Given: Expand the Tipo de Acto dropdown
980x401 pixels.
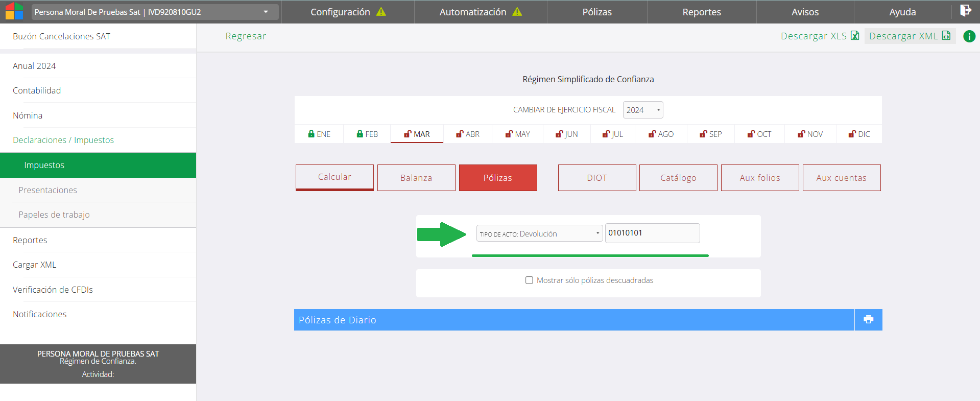Looking at the screenshot, I should point(539,233).
